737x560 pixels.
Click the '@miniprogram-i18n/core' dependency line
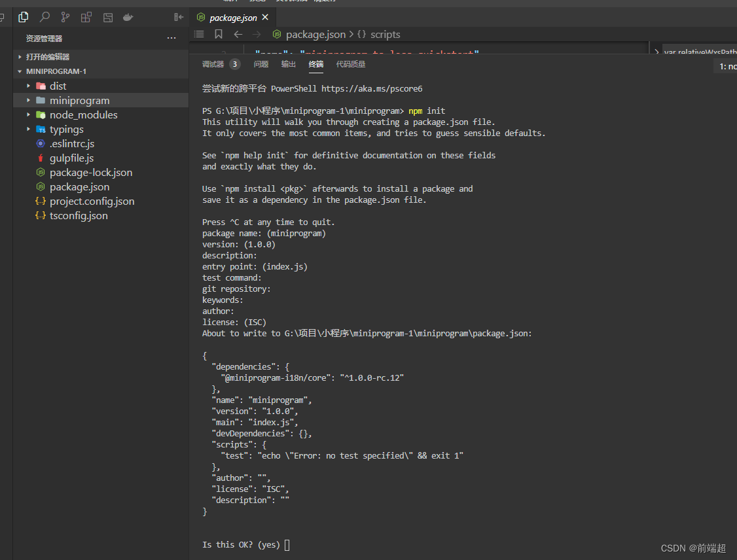(x=312, y=378)
